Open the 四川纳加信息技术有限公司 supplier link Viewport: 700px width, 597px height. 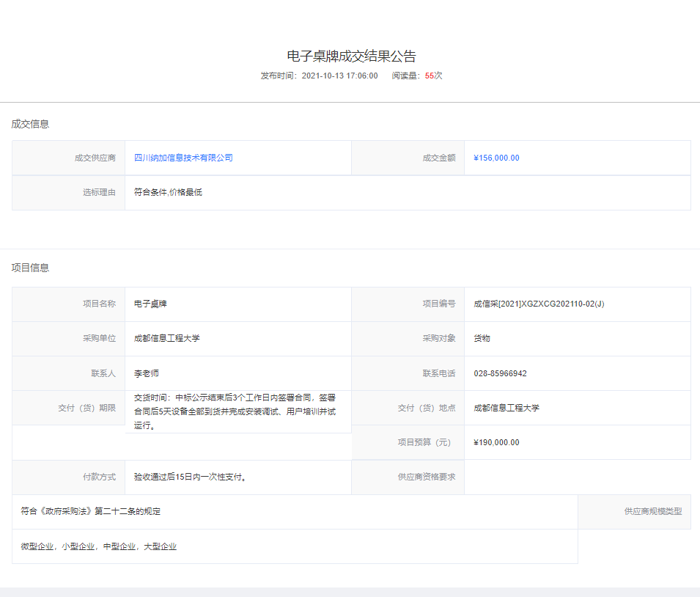point(183,158)
